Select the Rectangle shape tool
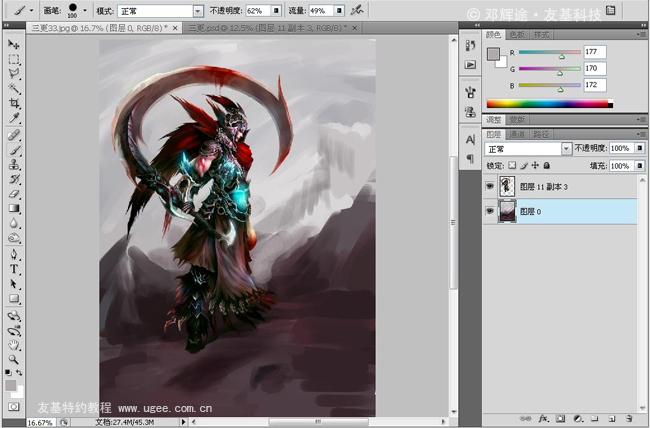 pos(14,299)
